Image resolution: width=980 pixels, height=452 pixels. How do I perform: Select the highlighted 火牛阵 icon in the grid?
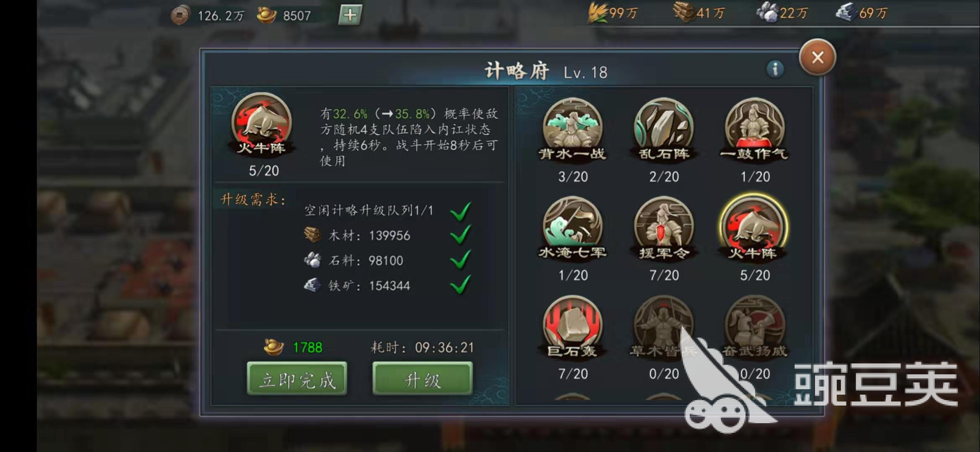point(754,226)
